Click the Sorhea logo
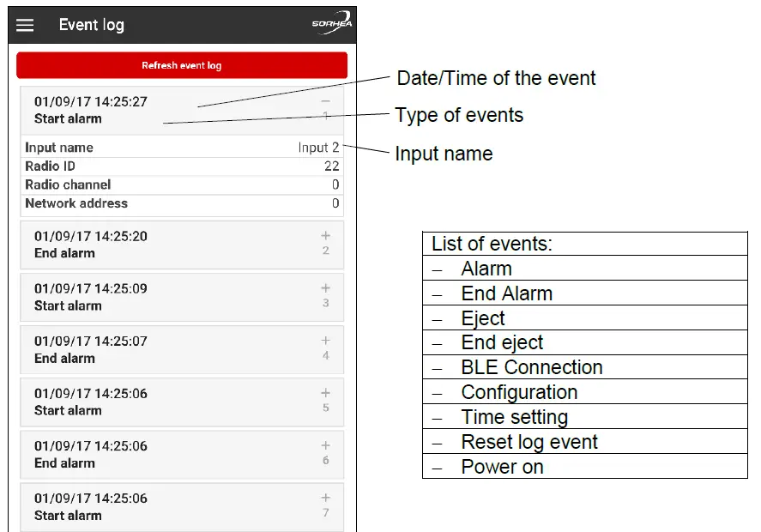The height and width of the screenshot is (532, 761). 330,24
